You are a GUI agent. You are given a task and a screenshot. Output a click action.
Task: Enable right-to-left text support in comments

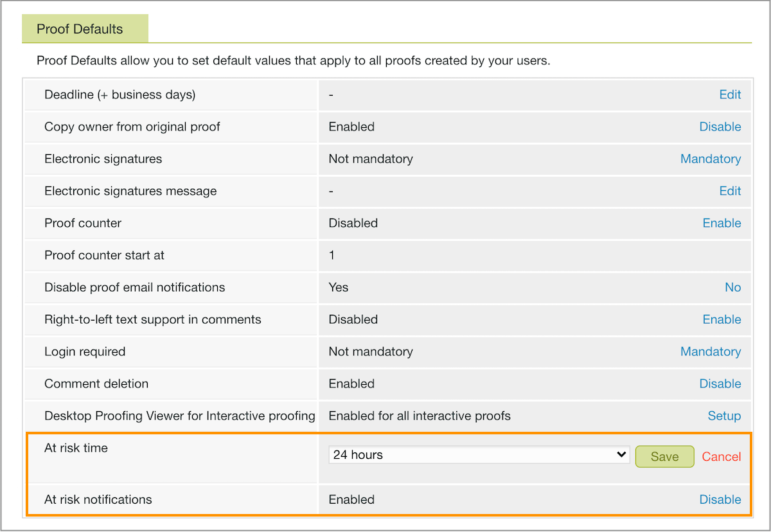point(722,319)
